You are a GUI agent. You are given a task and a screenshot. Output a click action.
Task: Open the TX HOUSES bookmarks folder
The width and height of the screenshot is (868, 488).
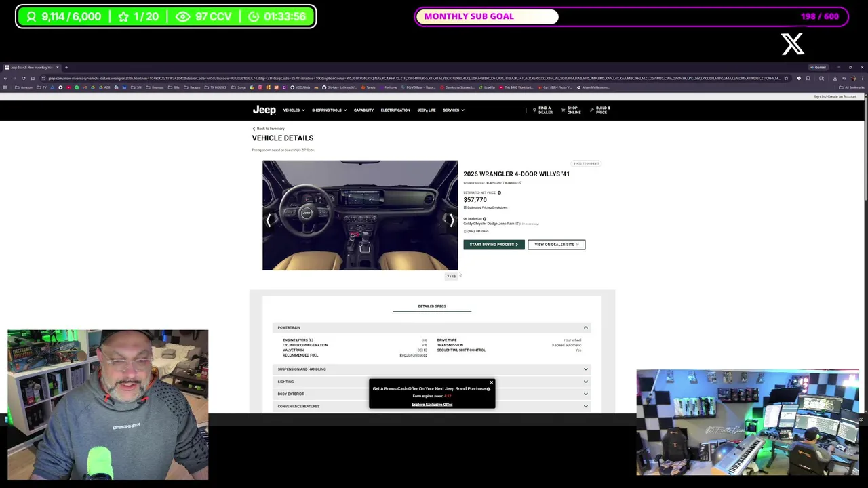(216, 87)
